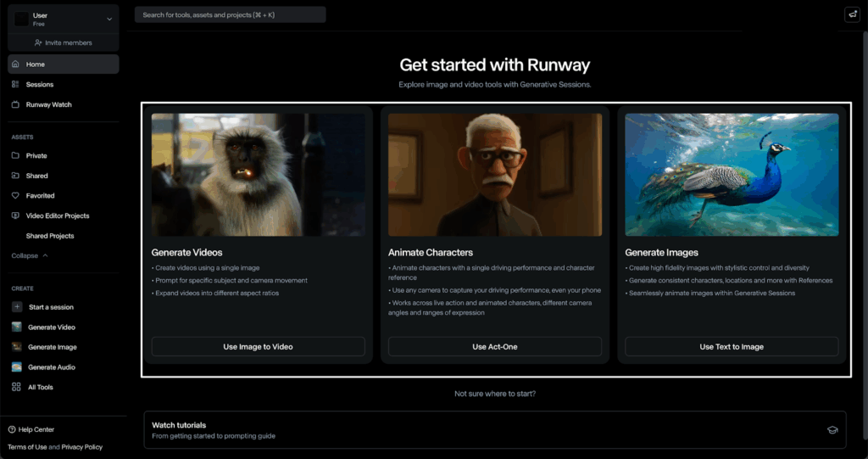
Task: Click the All Tools grid icon
Action: (17, 387)
